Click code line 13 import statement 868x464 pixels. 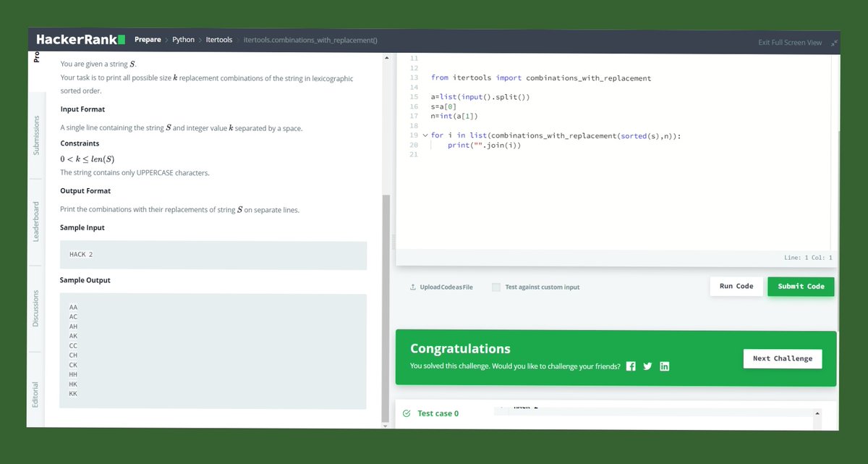click(541, 78)
